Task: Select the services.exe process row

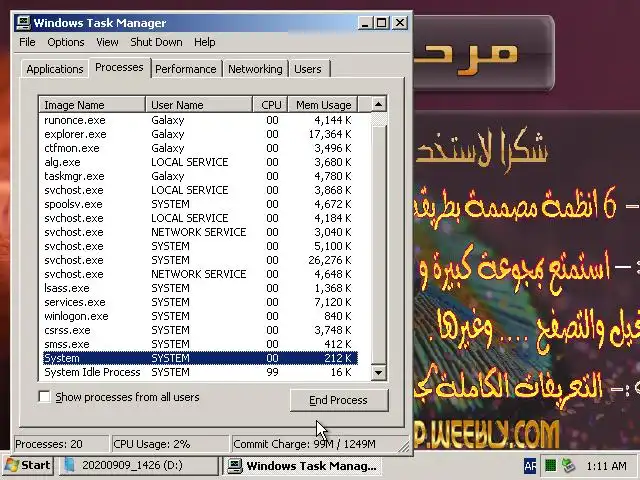Action: point(200,302)
